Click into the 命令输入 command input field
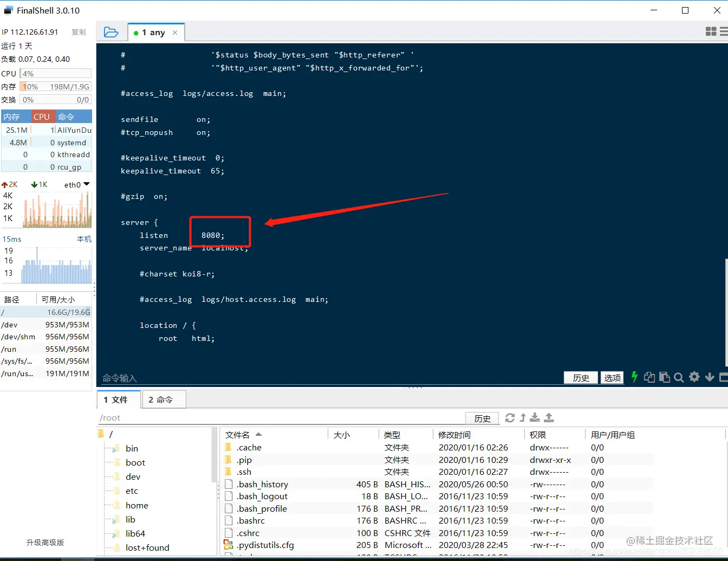The height and width of the screenshot is (561, 728). (330, 378)
